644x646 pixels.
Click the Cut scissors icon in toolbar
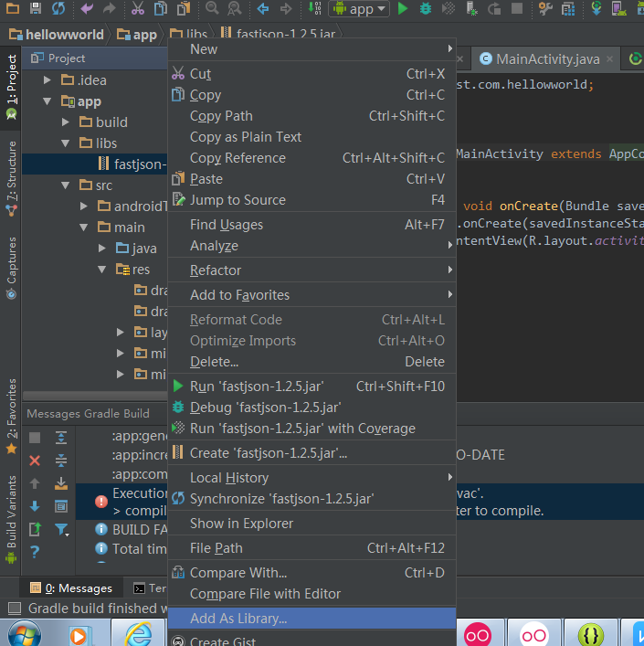[137, 9]
